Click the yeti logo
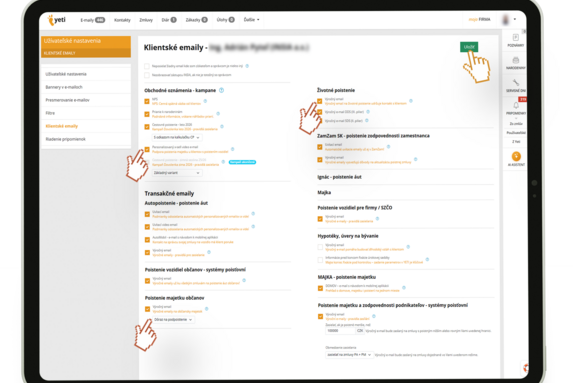 point(57,20)
